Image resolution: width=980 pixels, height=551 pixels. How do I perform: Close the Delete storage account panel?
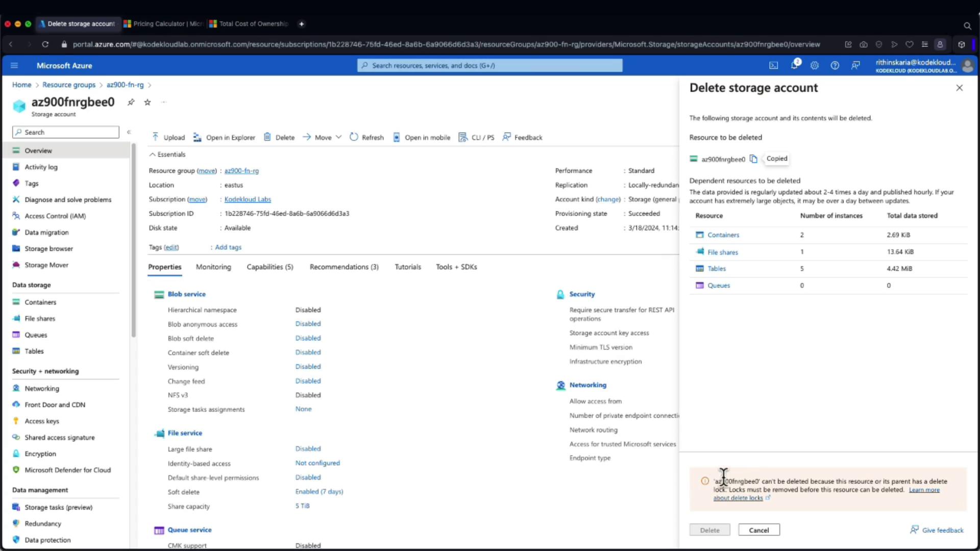point(960,88)
